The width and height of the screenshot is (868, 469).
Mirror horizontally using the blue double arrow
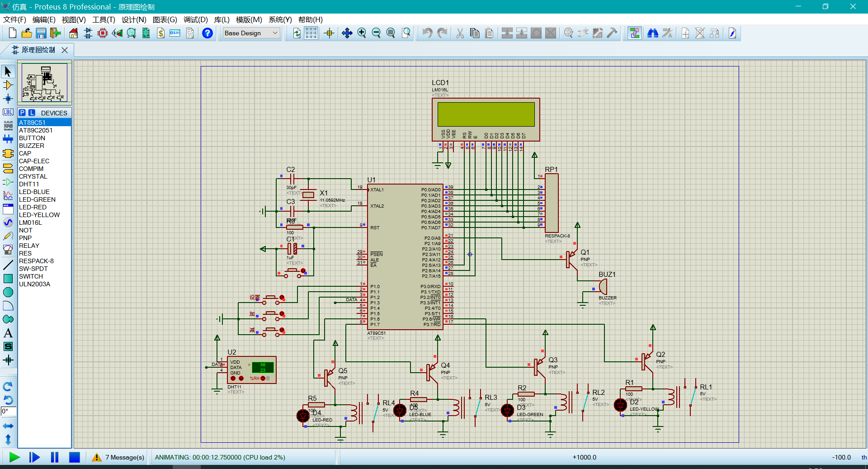point(8,426)
